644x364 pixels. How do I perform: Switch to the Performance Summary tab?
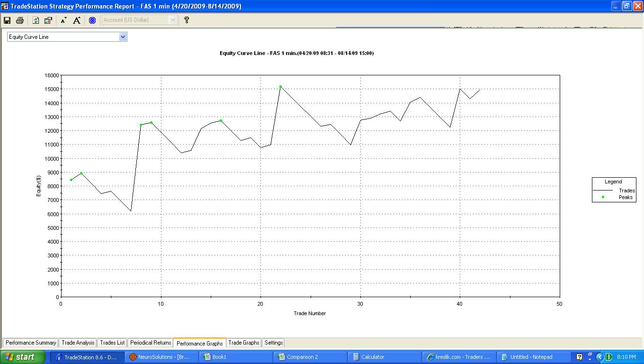point(31,343)
